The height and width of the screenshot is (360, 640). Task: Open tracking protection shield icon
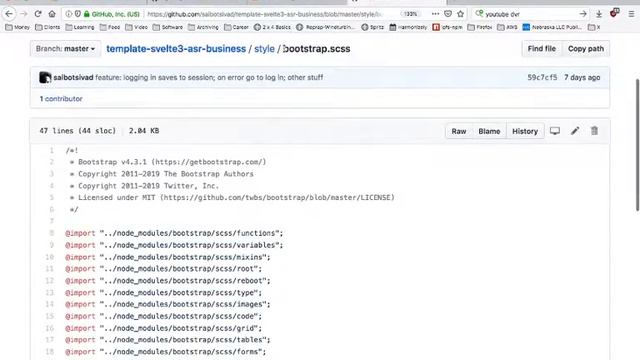pos(78,14)
